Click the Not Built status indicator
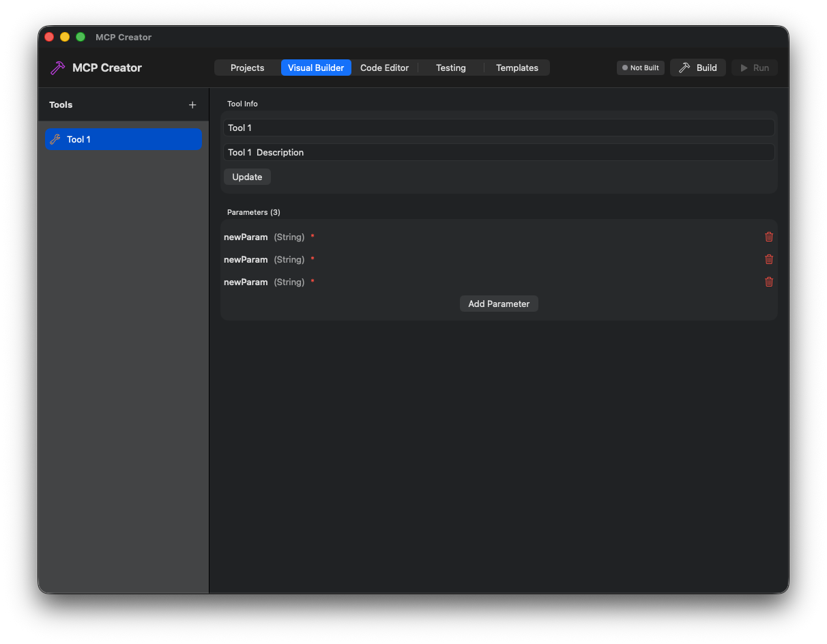Viewport: 827px width, 644px height. 640,68
